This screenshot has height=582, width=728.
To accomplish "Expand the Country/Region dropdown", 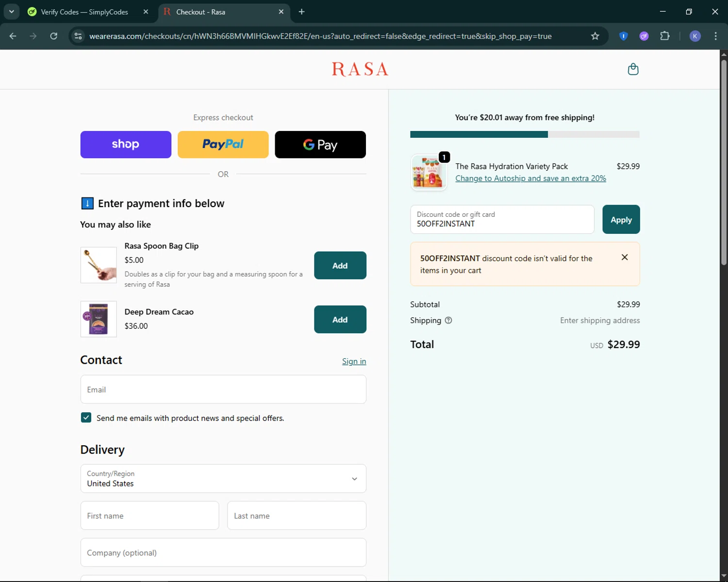I will click(x=223, y=479).
